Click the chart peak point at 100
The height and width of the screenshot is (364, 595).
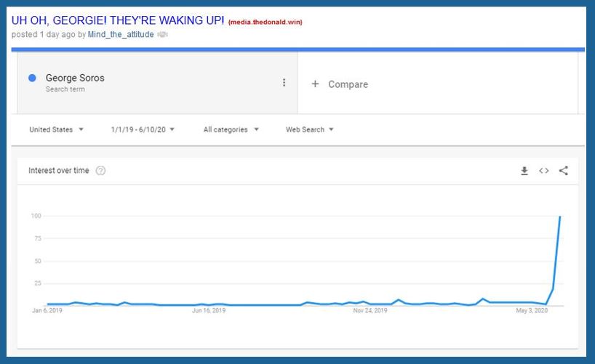(560, 216)
